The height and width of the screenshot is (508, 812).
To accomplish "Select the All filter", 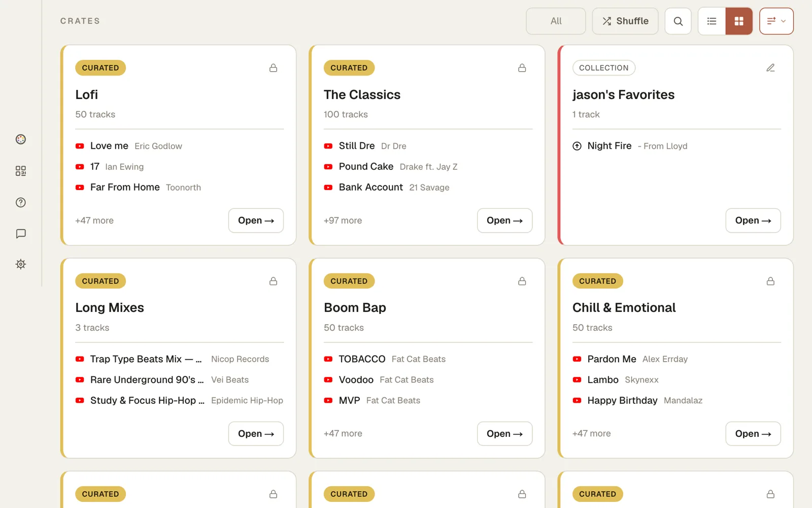I will tap(556, 21).
